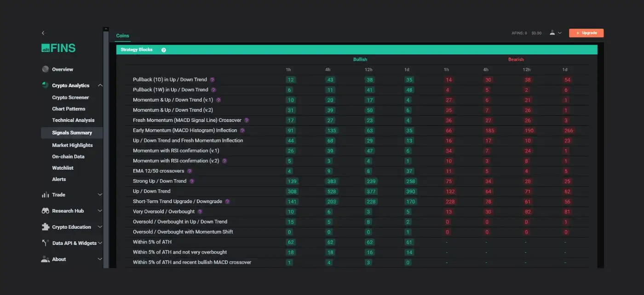Click help icon beside Very Oversold / Overbought
The width and height of the screenshot is (644, 295).
point(200,212)
